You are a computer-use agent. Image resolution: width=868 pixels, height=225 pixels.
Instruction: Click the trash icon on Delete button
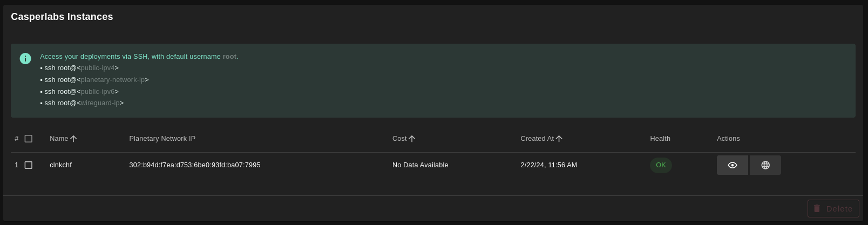pyautogui.click(x=817, y=208)
